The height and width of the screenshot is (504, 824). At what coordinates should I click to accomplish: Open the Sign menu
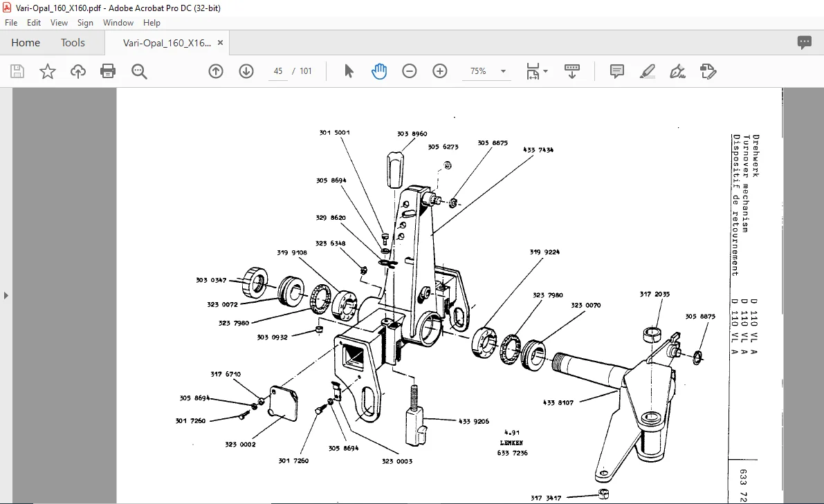tap(85, 23)
